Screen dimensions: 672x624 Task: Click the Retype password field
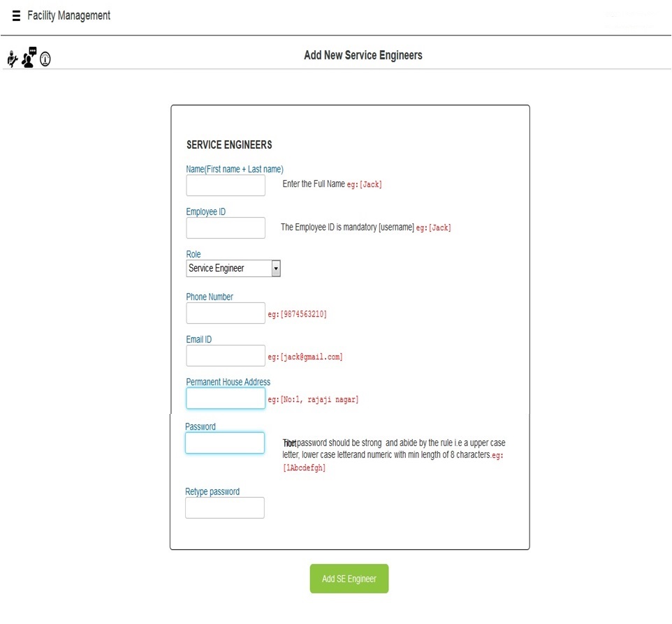coord(225,508)
